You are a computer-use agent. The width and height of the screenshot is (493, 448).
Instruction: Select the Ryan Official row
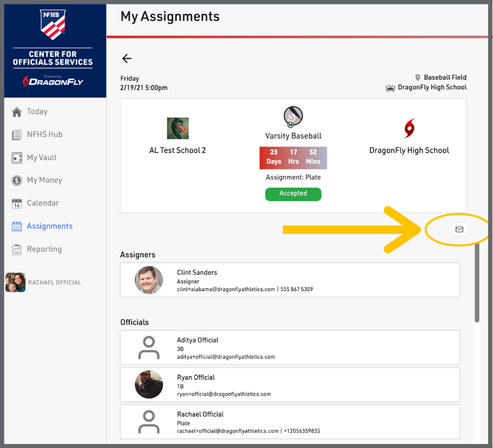(x=290, y=385)
